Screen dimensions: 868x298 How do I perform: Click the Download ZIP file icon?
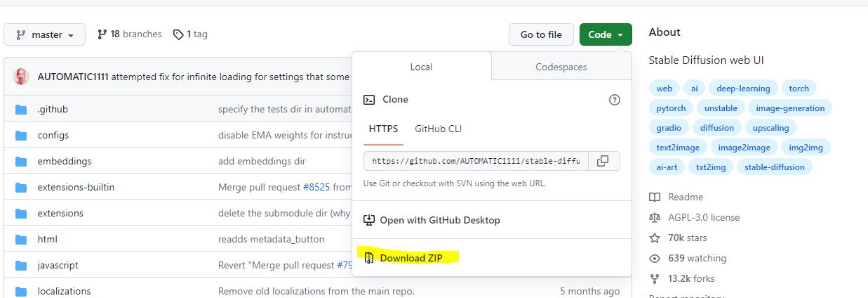369,258
